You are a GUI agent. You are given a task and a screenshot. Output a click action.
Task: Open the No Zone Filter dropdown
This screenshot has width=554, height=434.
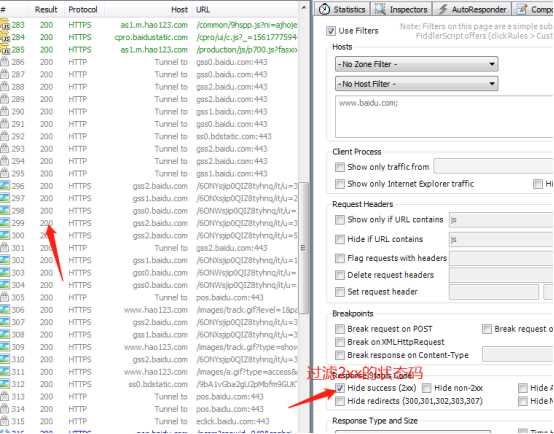tap(416, 64)
